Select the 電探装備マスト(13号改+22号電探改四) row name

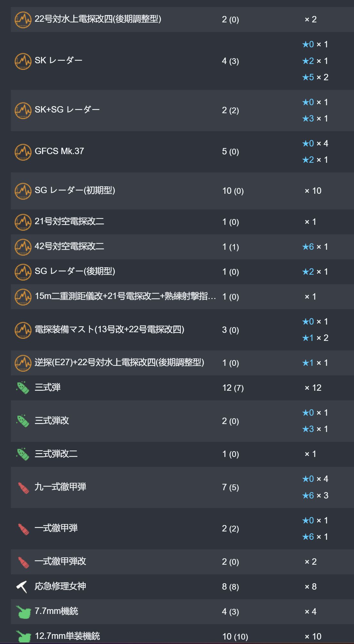pyautogui.click(x=109, y=329)
